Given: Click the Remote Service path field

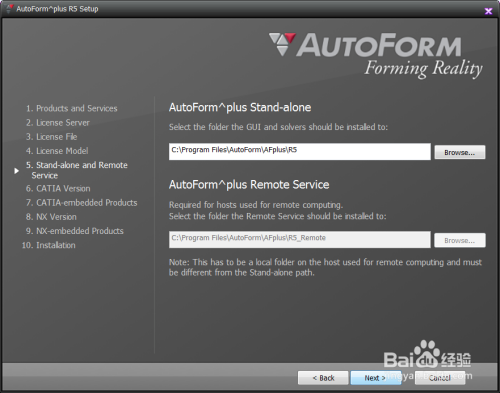Looking at the screenshot, I should point(300,240).
